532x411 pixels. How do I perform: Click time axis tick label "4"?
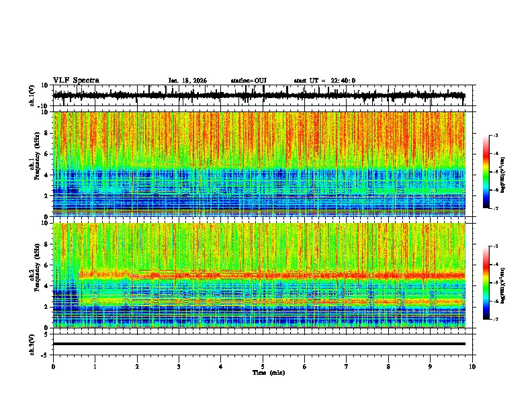(221, 367)
